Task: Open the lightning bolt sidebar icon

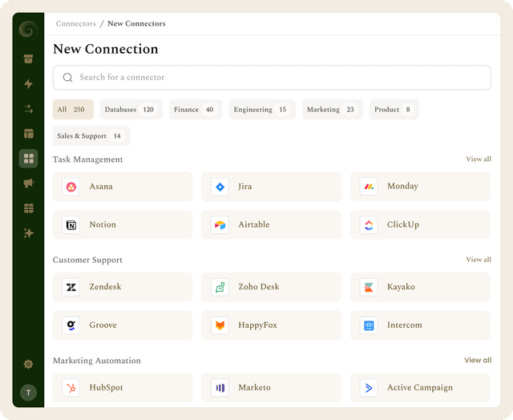Action: 29,83
